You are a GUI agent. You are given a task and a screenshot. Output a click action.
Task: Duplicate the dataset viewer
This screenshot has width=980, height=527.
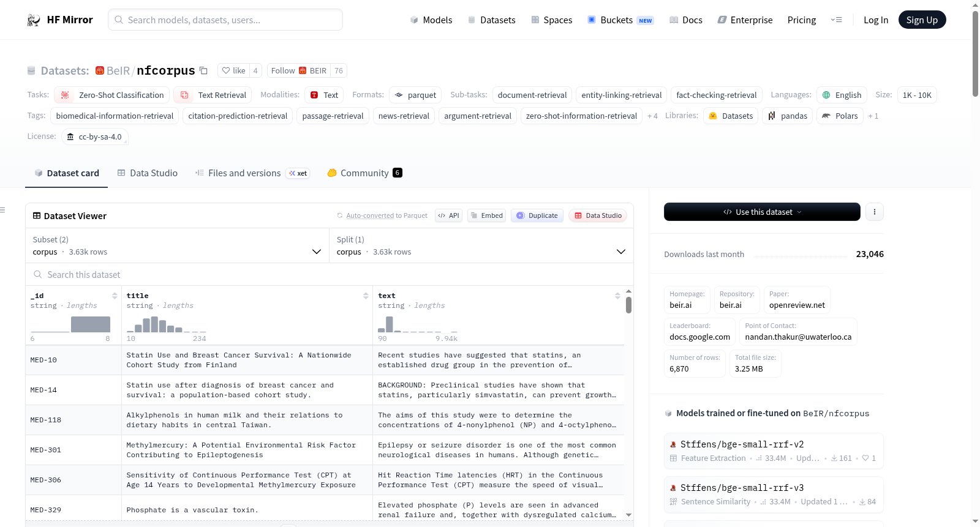coord(537,215)
